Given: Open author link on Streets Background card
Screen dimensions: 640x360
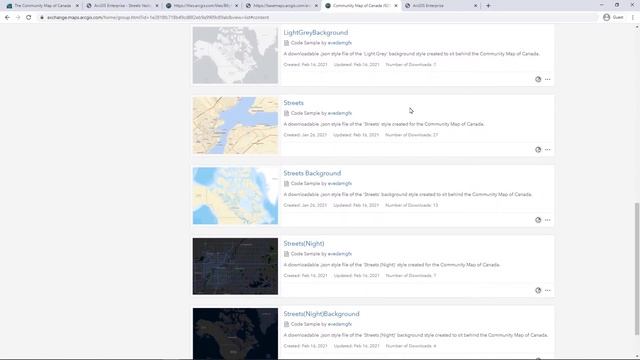Looking at the screenshot, I should point(340,184).
